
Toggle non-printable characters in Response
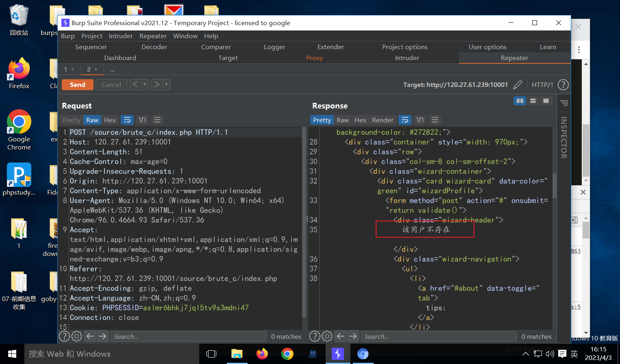[x=420, y=120]
